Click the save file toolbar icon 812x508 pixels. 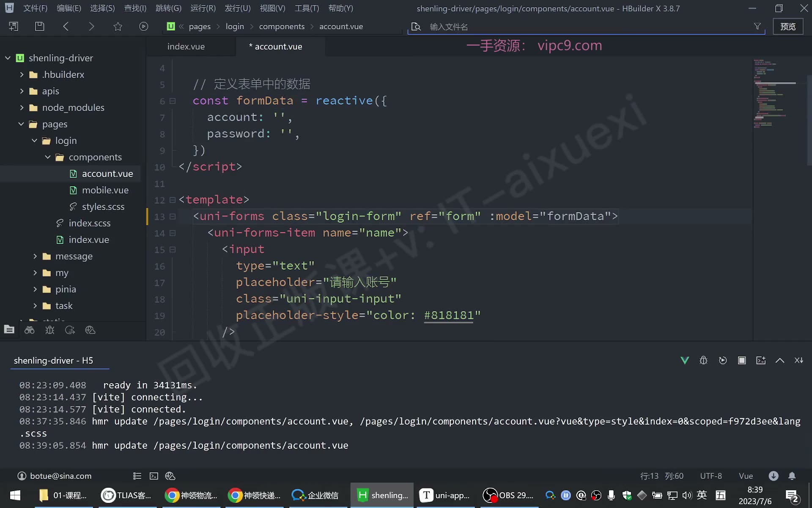[x=39, y=26]
